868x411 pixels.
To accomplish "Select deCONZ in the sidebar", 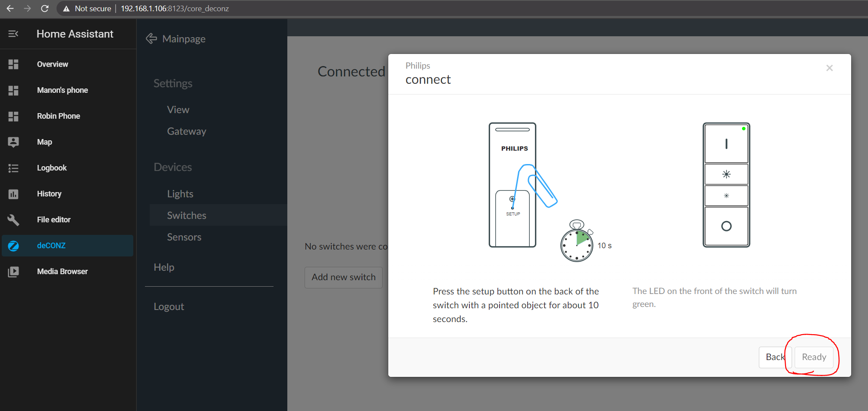I will click(68, 246).
